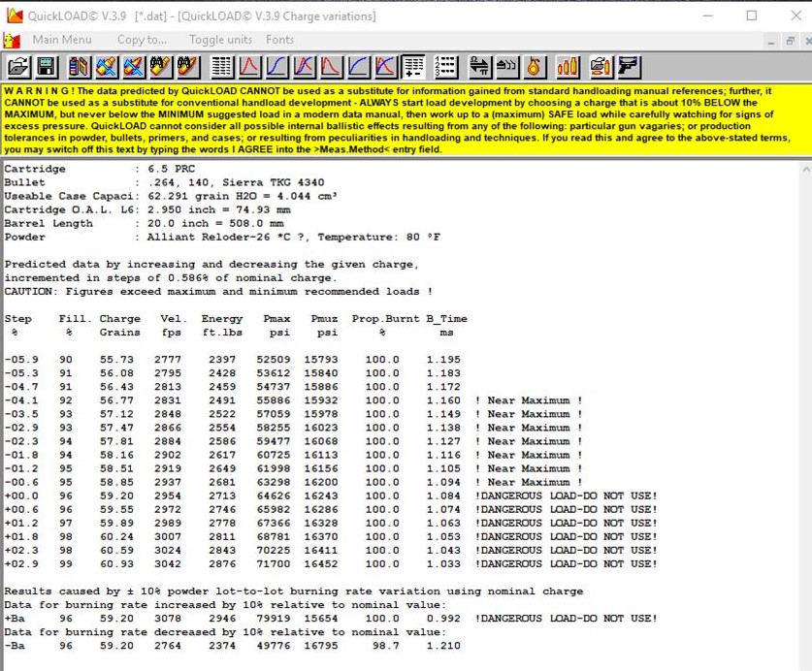Click charge 58.16 in the -01.8 row
This screenshot has width=812, height=671.
(x=116, y=455)
